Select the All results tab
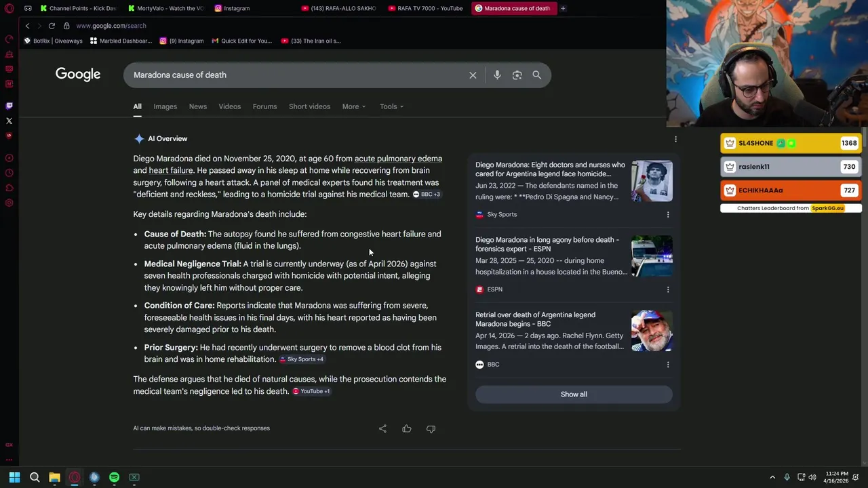This screenshot has height=488, width=868. point(137,106)
